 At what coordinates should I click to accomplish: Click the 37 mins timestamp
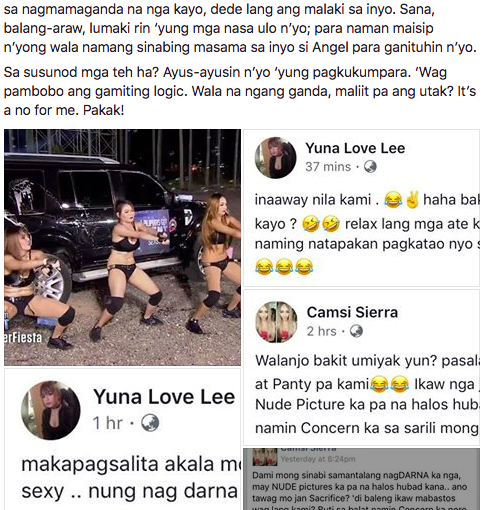coord(328,167)
